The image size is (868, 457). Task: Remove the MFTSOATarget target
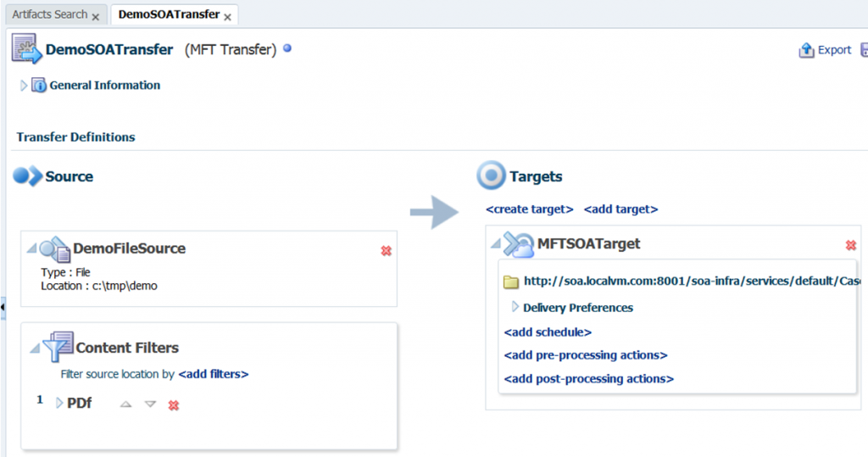(851, 245)
